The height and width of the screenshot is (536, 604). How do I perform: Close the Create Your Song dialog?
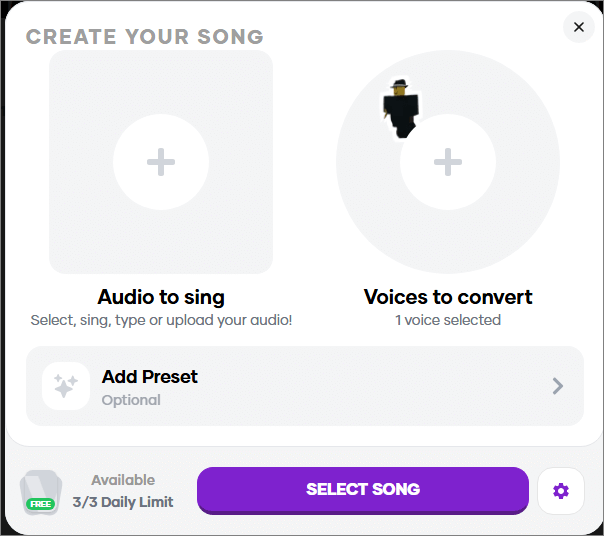[579, 27]
